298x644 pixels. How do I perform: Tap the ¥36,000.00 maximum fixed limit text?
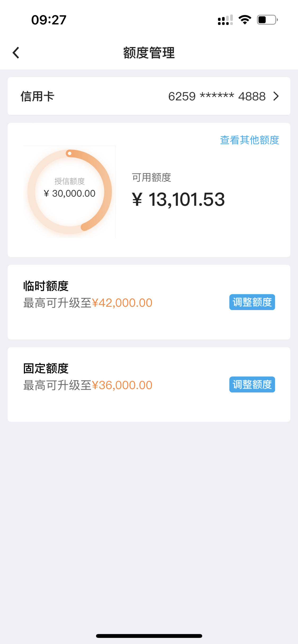coord(122,385)
